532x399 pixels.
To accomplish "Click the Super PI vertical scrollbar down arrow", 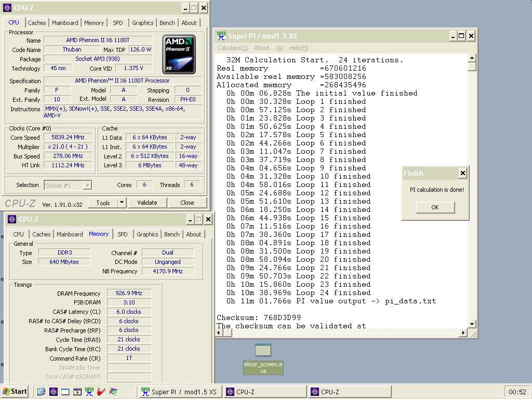I will [472, 324].
